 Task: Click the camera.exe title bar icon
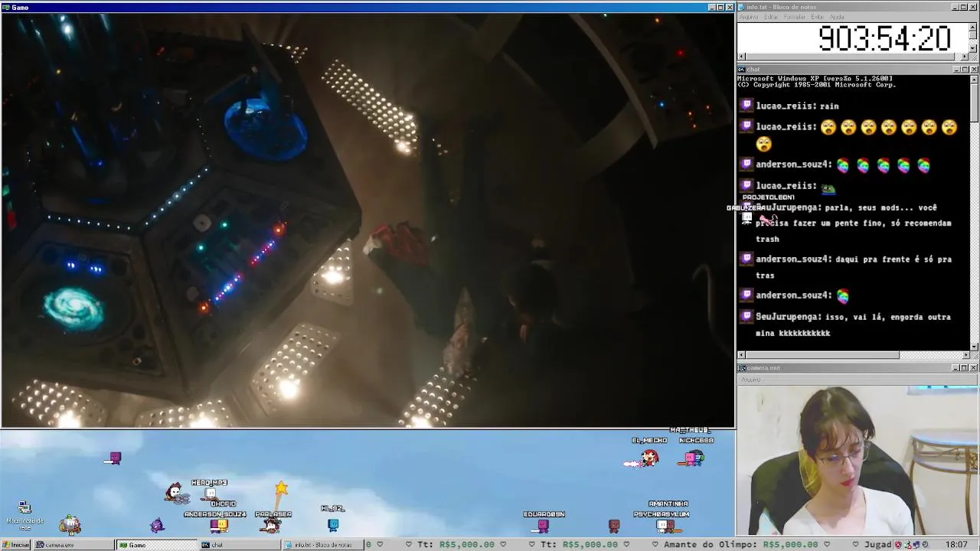point(742,368)
